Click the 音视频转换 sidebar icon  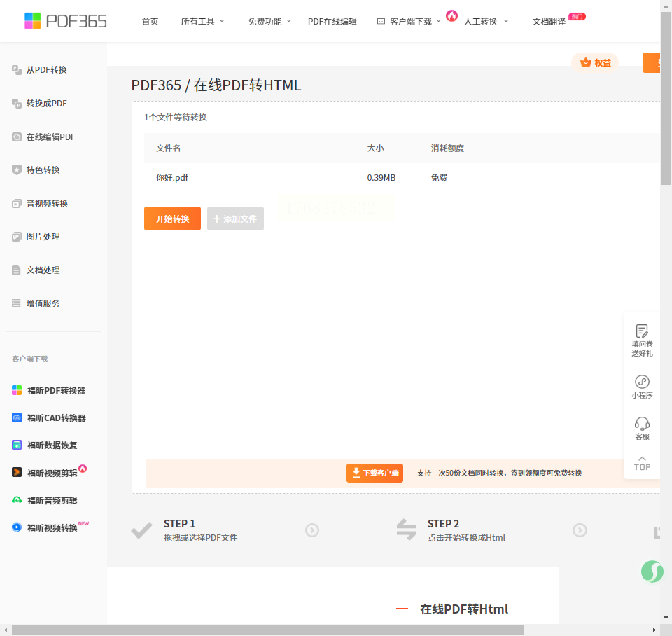point(17,204)
